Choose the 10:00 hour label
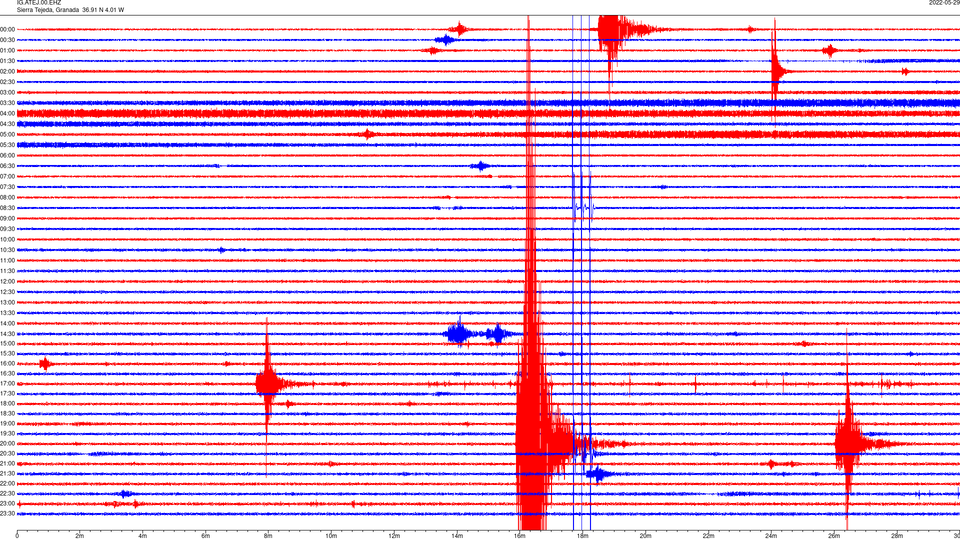Image resolution: width=960 pixels, height=540 pixels. click(7, 239)
